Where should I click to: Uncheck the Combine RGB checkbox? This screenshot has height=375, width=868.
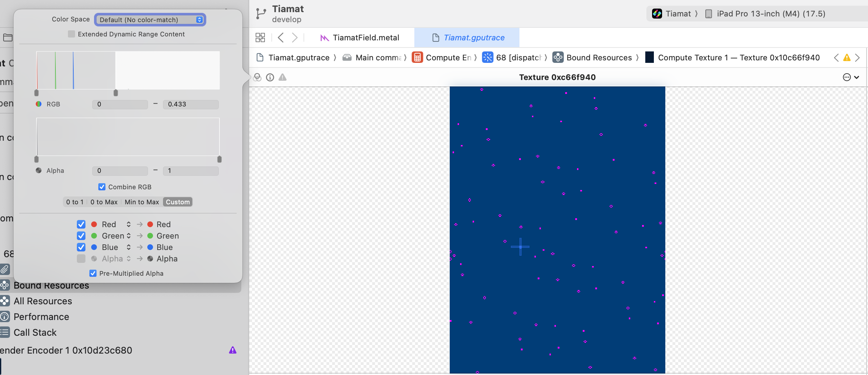tap(102, 187)
